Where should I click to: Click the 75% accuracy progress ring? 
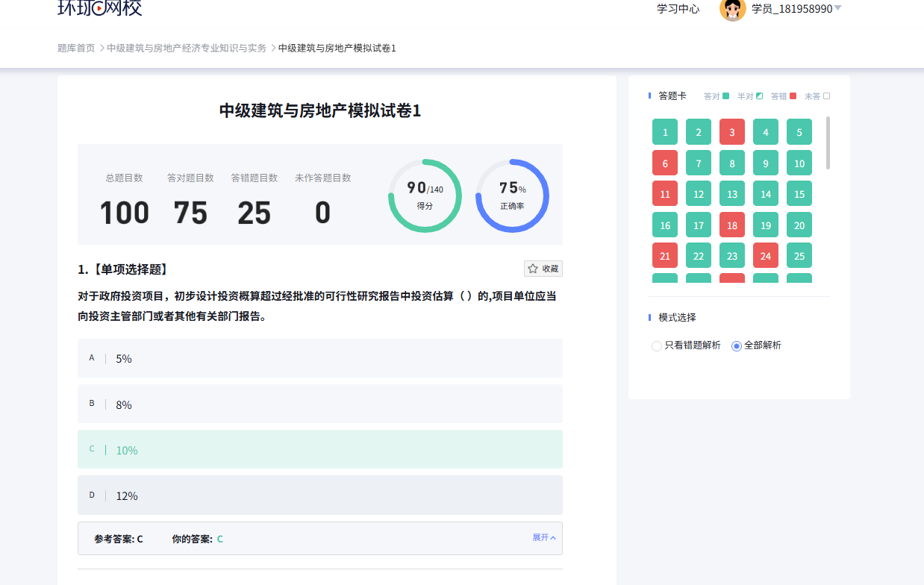[x=512, y=195]
